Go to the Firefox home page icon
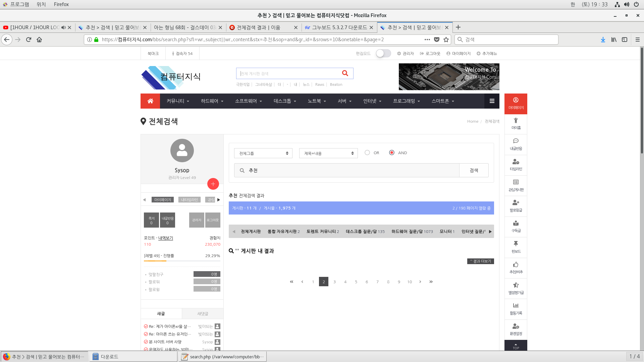 39,40
